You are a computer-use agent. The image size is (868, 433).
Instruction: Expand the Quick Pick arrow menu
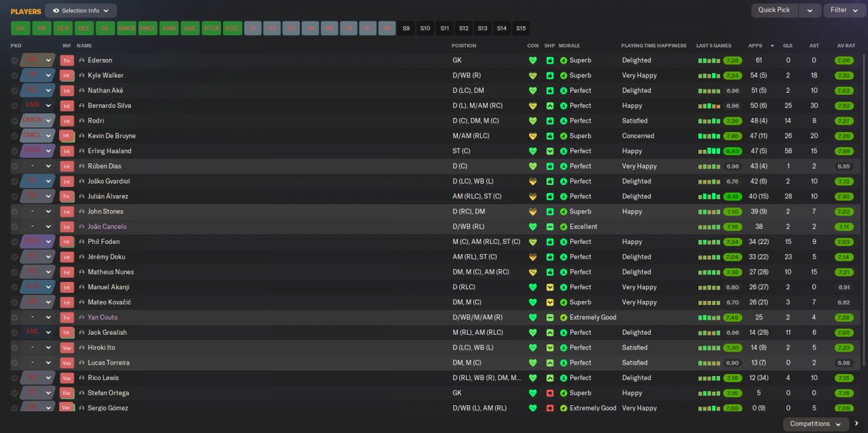[810, 10]
